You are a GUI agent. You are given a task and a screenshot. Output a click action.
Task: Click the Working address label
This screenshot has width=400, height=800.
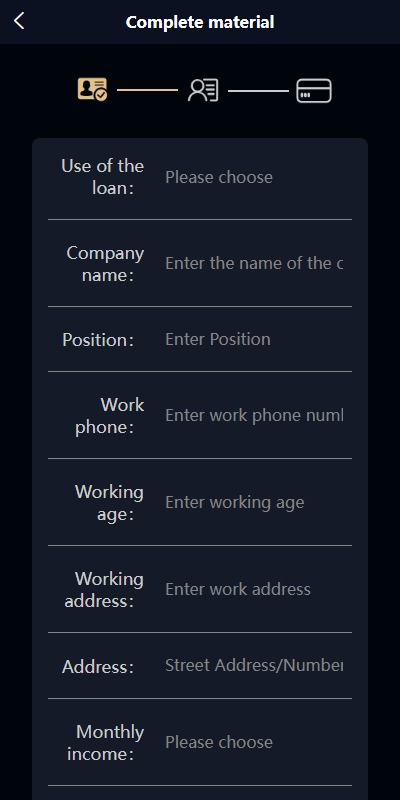(104, 589)
